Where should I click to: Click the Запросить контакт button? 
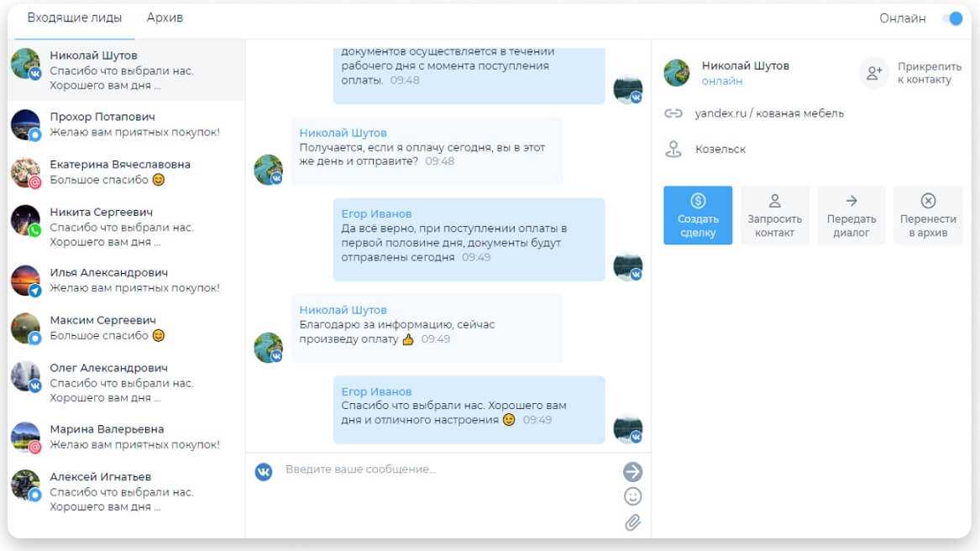774,215
